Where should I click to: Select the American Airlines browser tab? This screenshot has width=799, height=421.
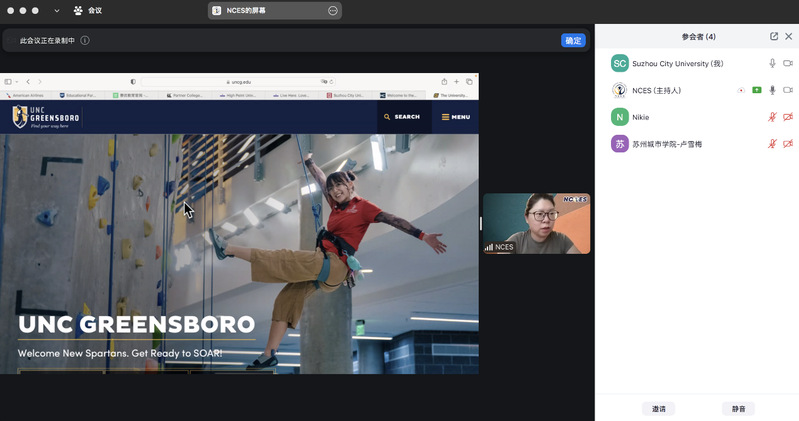27,95
